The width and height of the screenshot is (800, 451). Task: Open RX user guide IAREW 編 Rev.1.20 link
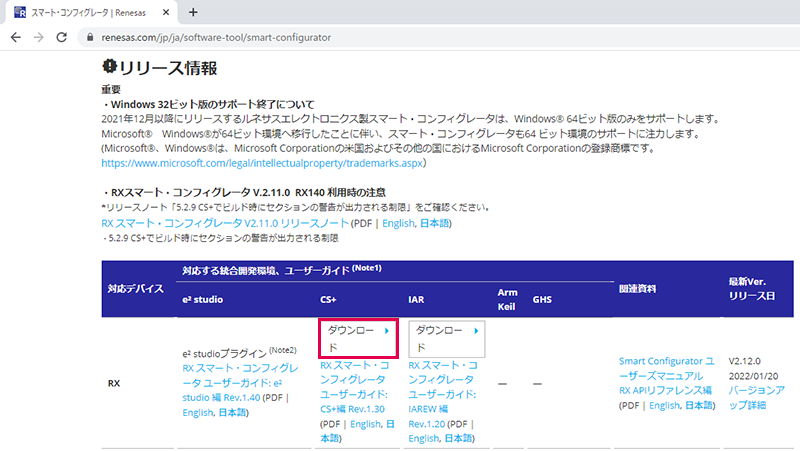(442, 394)
